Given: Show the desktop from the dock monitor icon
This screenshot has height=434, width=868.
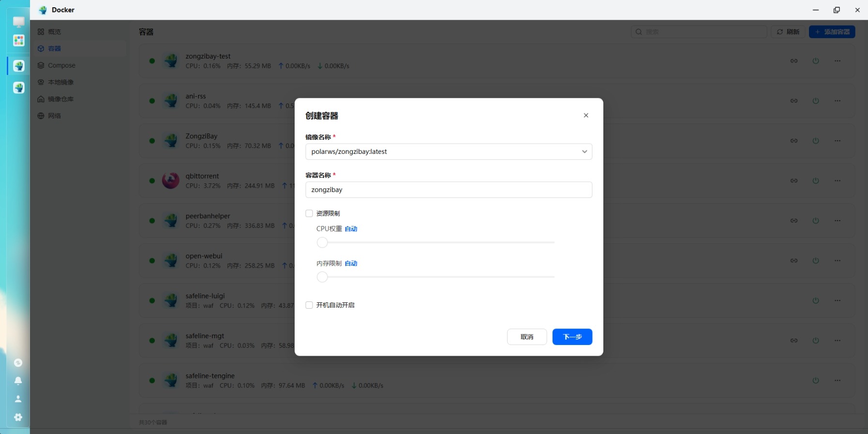Looking at the screenshot, I should (19, 22).
